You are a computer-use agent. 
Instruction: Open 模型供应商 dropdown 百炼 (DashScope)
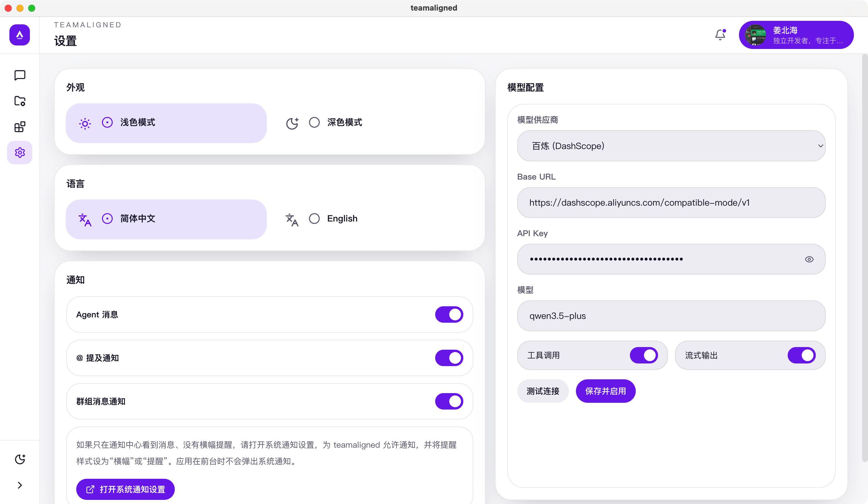(671, 146)
